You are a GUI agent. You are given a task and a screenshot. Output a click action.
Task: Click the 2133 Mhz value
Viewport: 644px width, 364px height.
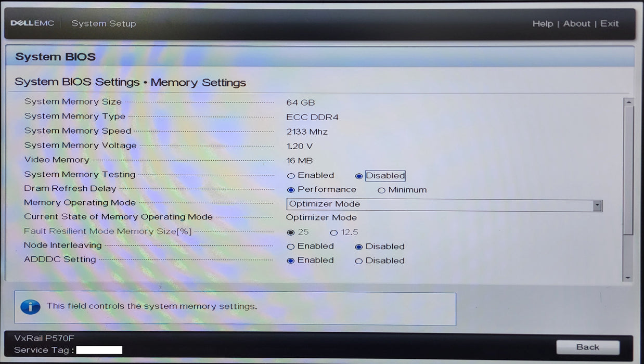click(307, 132)
